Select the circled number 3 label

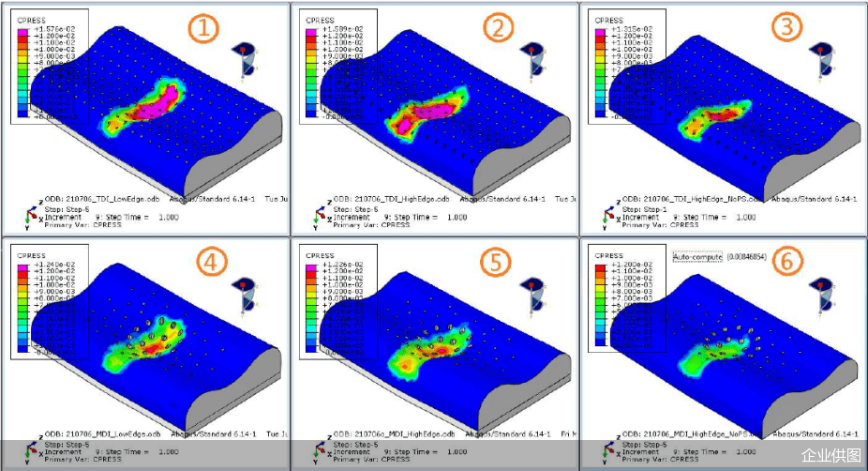786,29
